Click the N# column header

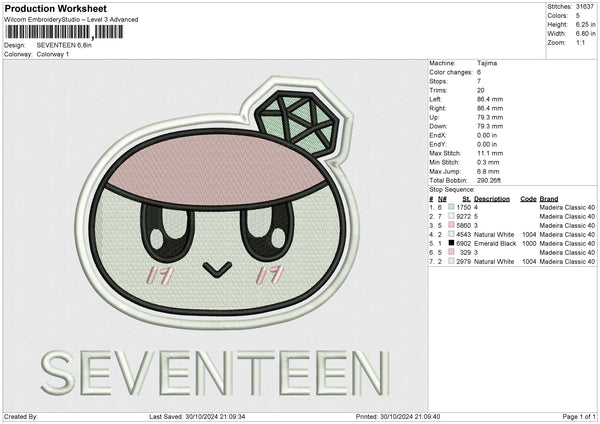point(442,199)
